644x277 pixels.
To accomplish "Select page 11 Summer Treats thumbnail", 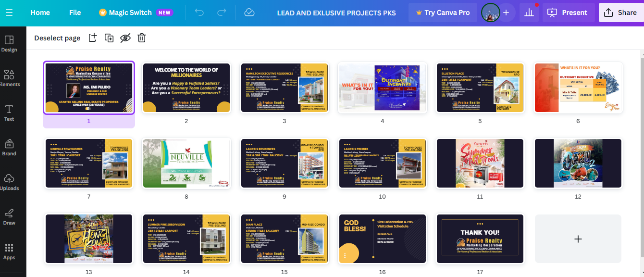I will coord(480,163).
